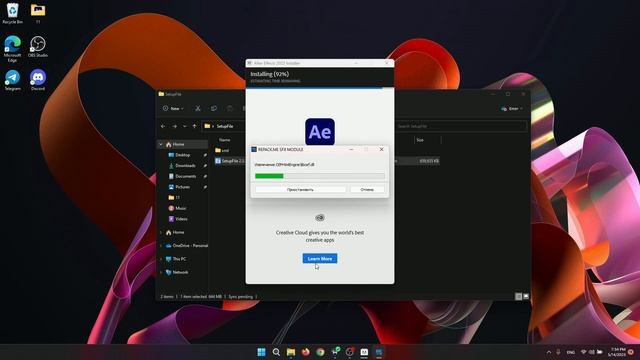Open Chrome from the taskbar
Screen dimensions: 640x360
click(320, 352)
